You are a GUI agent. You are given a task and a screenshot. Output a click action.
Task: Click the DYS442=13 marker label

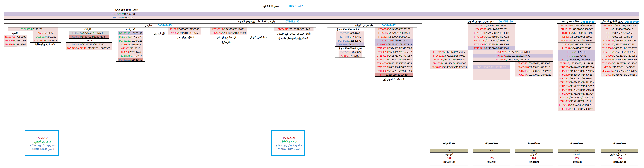click(x=164, y=25)
